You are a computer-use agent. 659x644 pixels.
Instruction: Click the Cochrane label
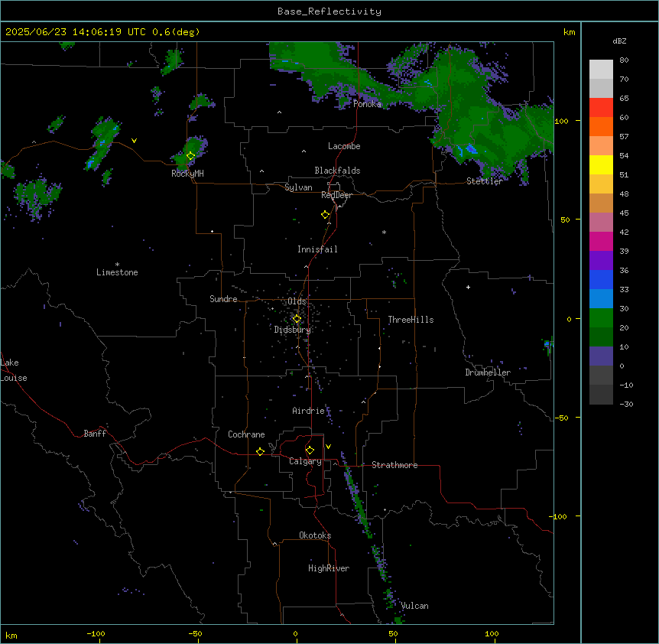(x=246, y=434)
